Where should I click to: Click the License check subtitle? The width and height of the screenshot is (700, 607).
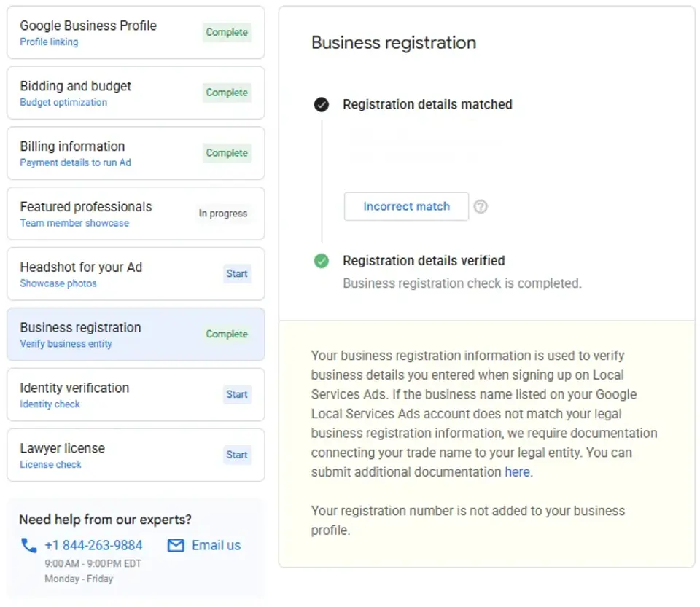[50, 464]
